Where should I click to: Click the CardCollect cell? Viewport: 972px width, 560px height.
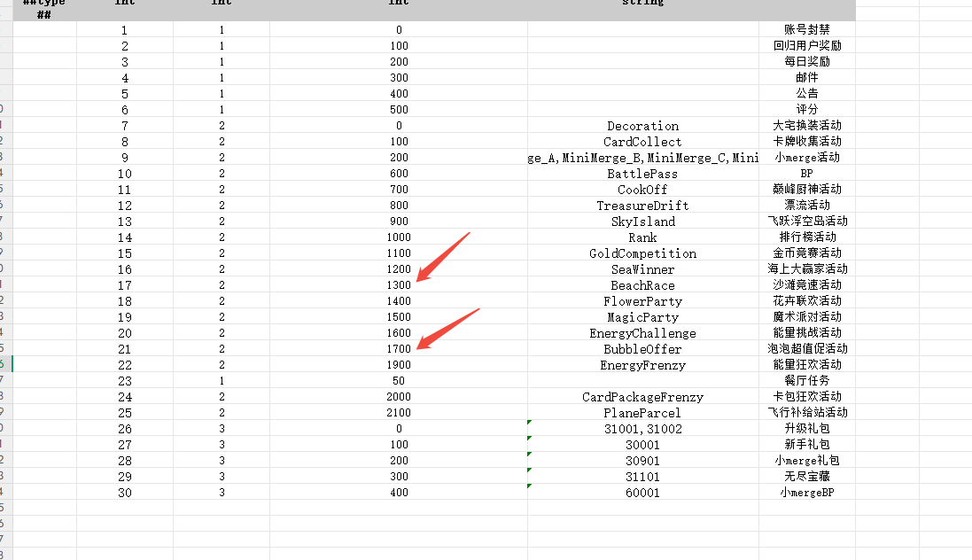[642, 142]
